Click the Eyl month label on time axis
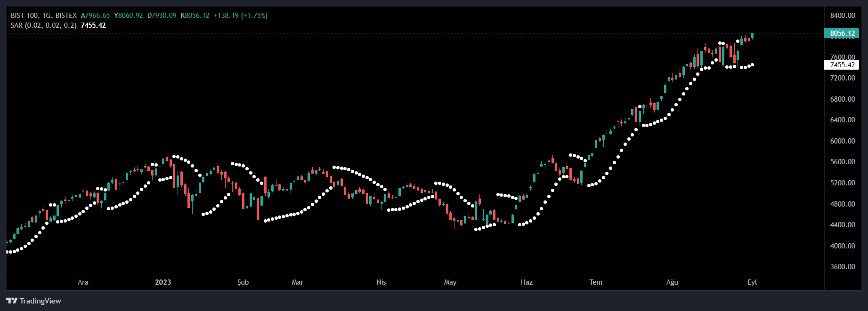868x311 pixels. click(752, 282)
